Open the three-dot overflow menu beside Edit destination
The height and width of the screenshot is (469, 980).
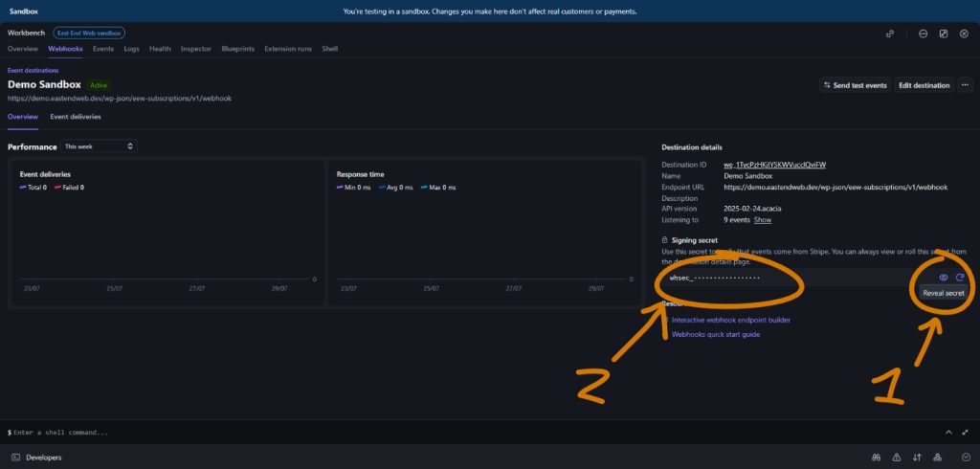pos(965,85)
